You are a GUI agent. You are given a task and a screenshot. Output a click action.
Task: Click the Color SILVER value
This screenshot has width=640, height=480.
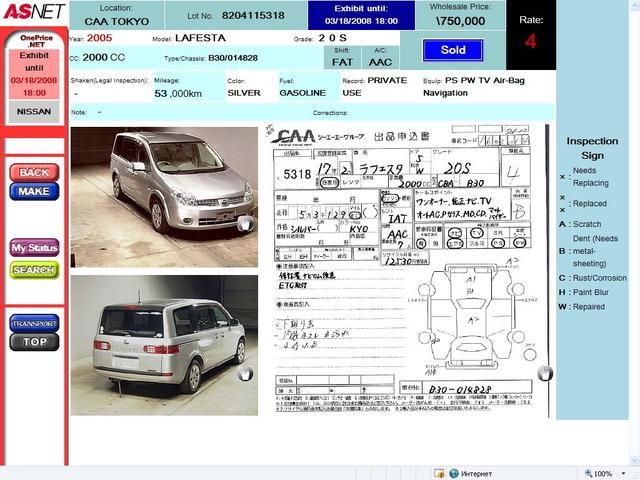coord(244,93)
